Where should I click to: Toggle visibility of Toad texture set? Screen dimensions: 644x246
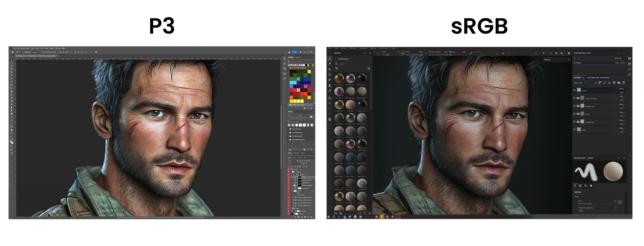point(575,63)
